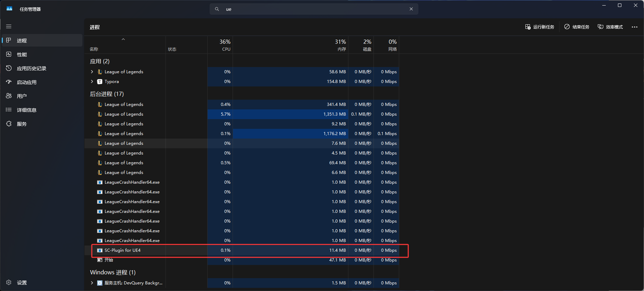Click the Typora app icon

(x=100, y=82)
